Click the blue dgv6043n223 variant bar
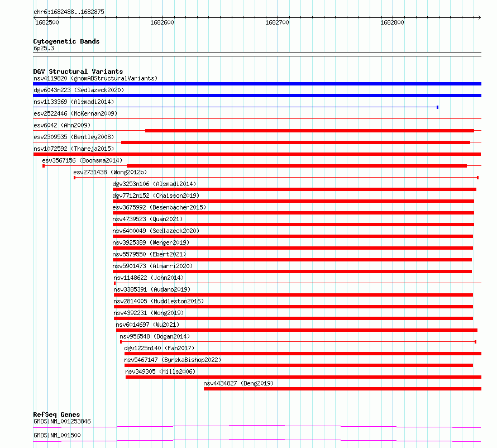 (257, 96)
